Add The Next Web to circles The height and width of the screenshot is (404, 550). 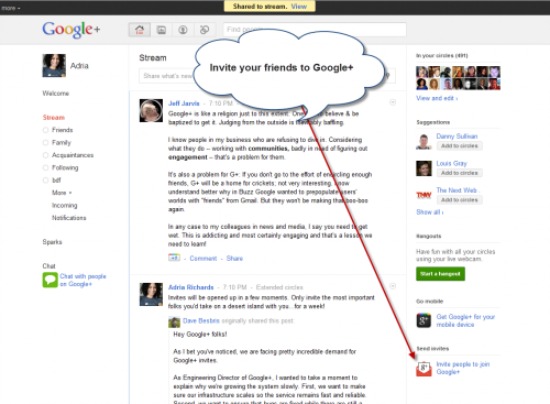coord(460,200)
